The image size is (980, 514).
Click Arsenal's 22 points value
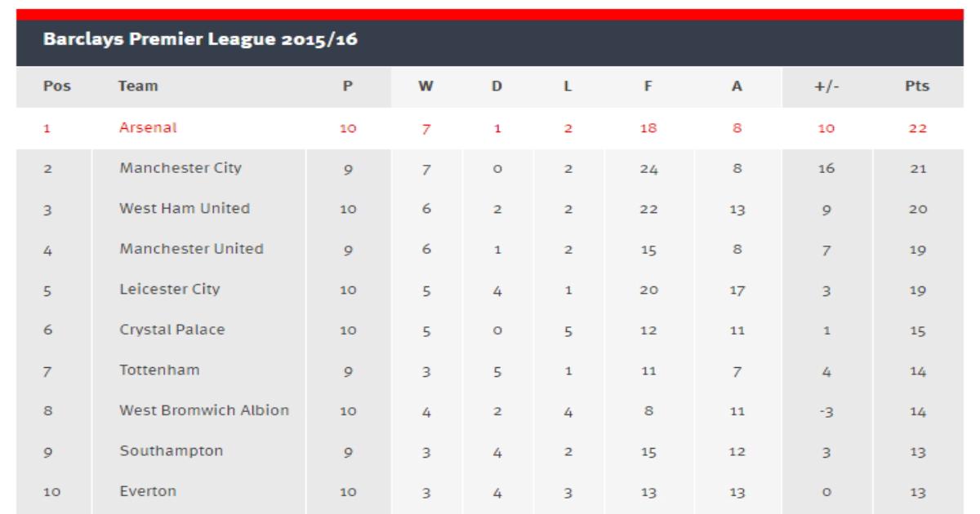click(x=919, y=128)
